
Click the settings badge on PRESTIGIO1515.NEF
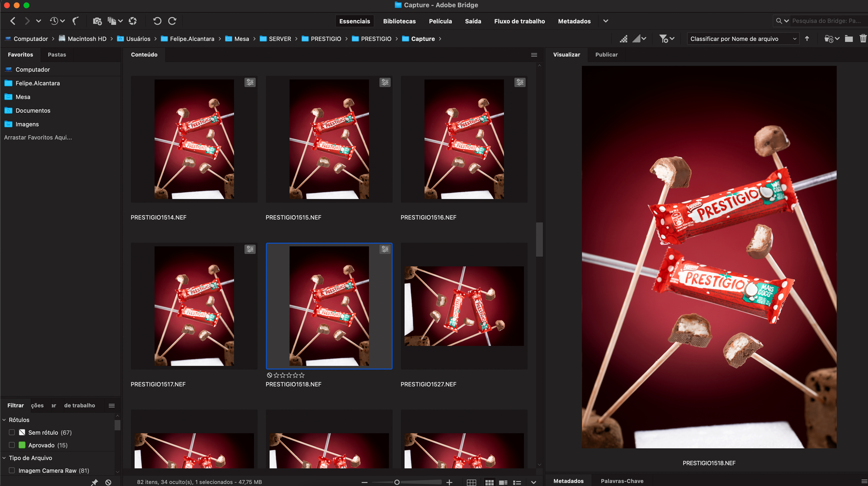[x=385, y=82]
